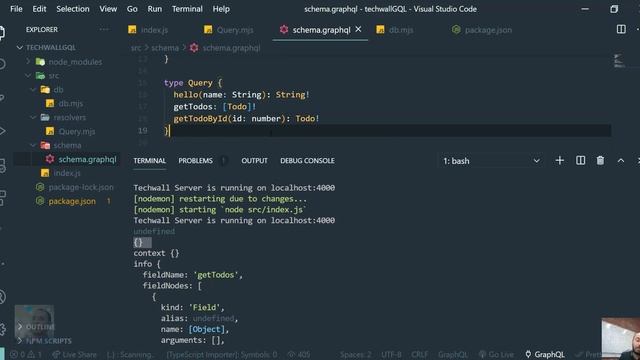This screenshot has width=640, height=360.
Task: Open the Edit menu
Action: 39,9
